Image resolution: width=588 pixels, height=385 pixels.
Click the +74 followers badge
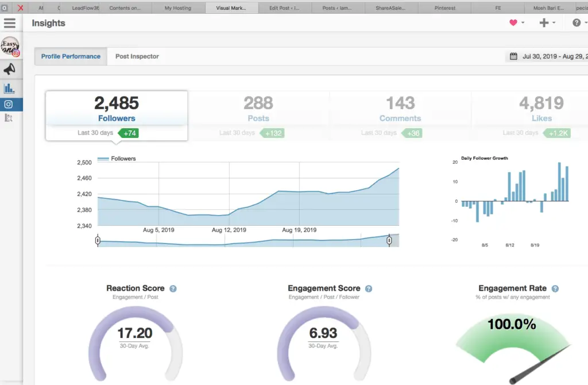point(128,133)
